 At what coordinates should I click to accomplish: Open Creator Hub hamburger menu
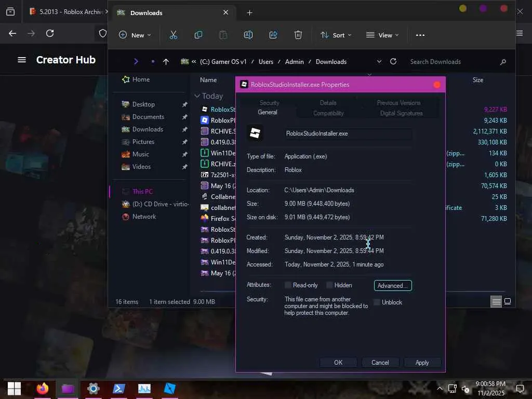pyautogui.click(x=22, y=60)
